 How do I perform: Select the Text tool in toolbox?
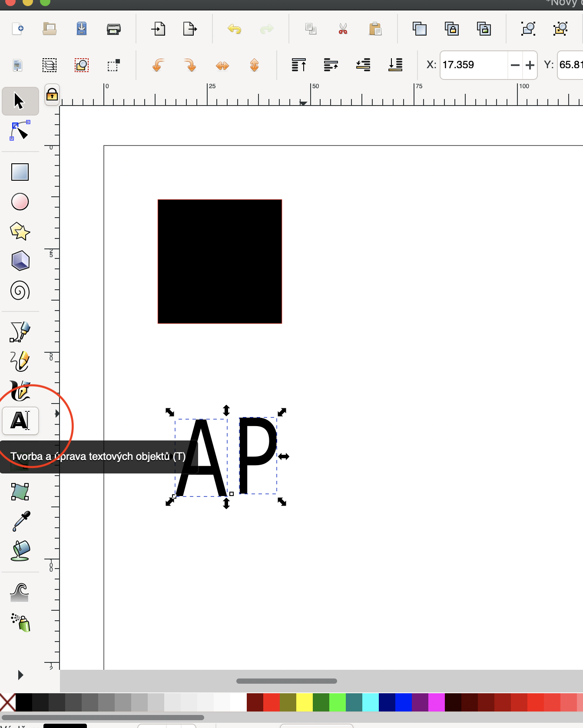20,420
